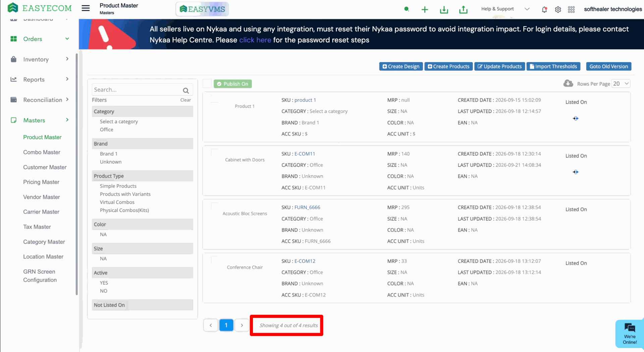Open SKU link product 1
Image resolution: width=644 pixels, height=352 pixels.
(305, 100)
